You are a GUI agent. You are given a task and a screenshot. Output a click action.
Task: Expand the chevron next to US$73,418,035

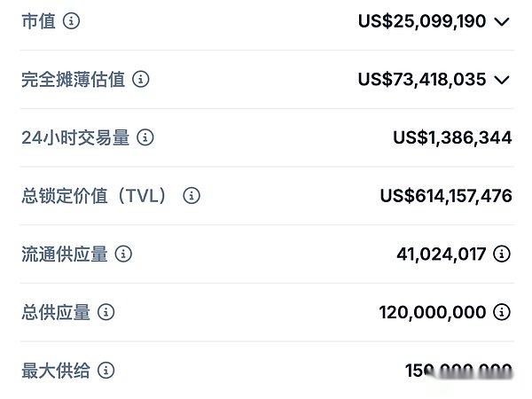pyautogui.click(x=502, y=80)
